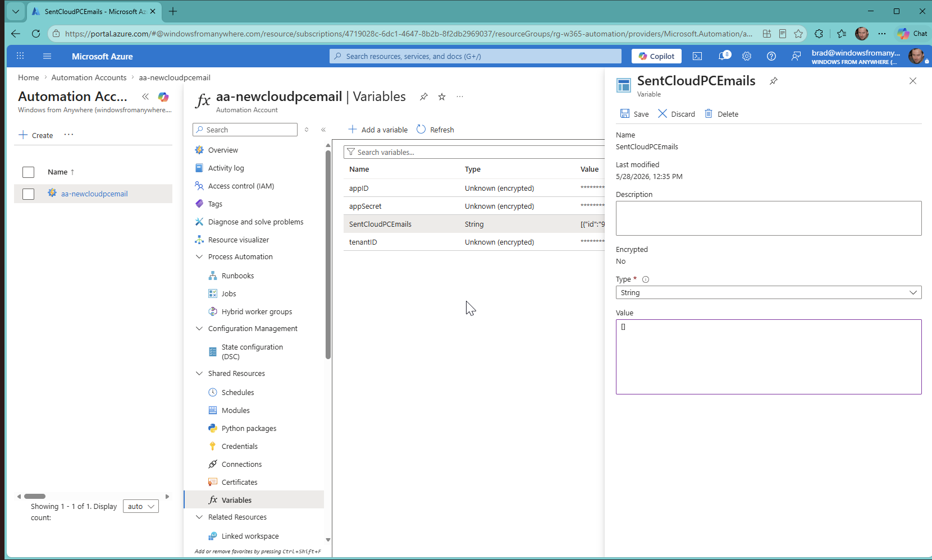Open Python packages
The image size is (932, 560).
[249, 428]
